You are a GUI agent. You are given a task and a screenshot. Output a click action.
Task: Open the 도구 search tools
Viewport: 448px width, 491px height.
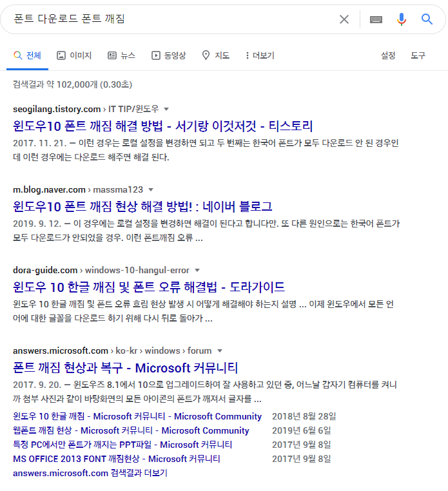[418, 55]
